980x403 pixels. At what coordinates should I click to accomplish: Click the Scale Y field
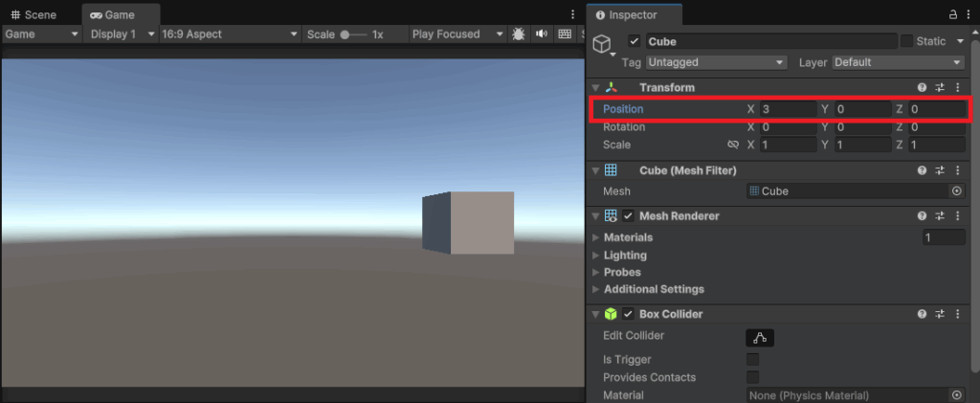point(863,145)
